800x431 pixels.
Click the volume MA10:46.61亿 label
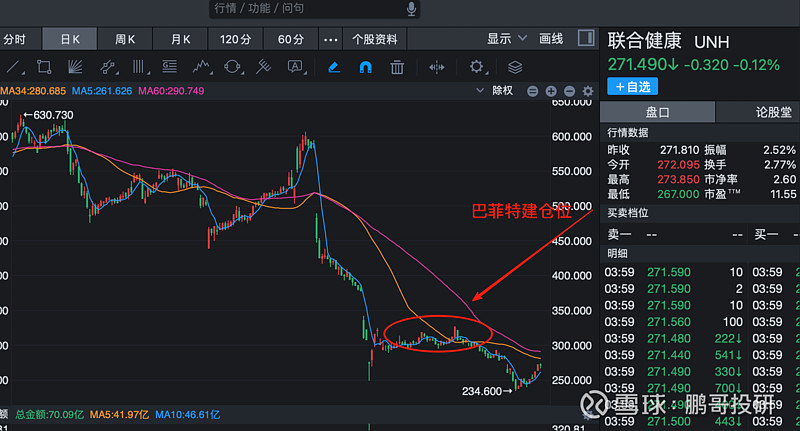click(187, 415)
